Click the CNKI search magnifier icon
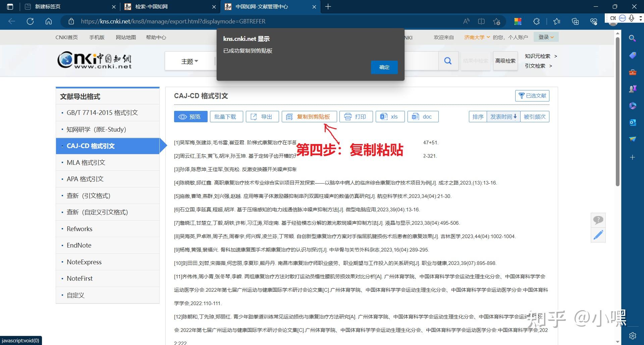This screenshot has height=345, width=644. [448, 61]
